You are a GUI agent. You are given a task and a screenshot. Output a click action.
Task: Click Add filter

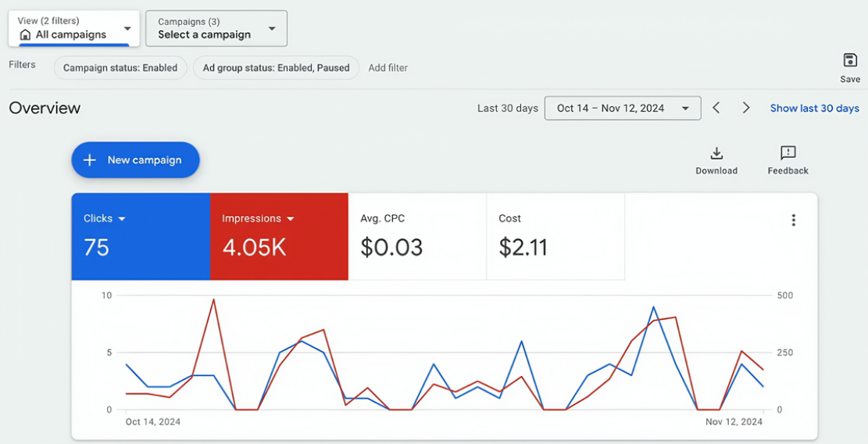point(388,67)
